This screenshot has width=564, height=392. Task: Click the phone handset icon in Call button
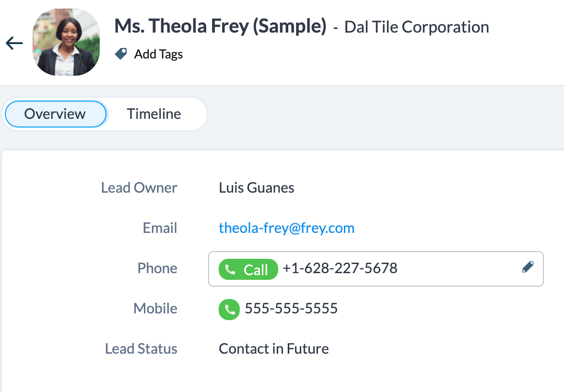[x=231, y=270]
